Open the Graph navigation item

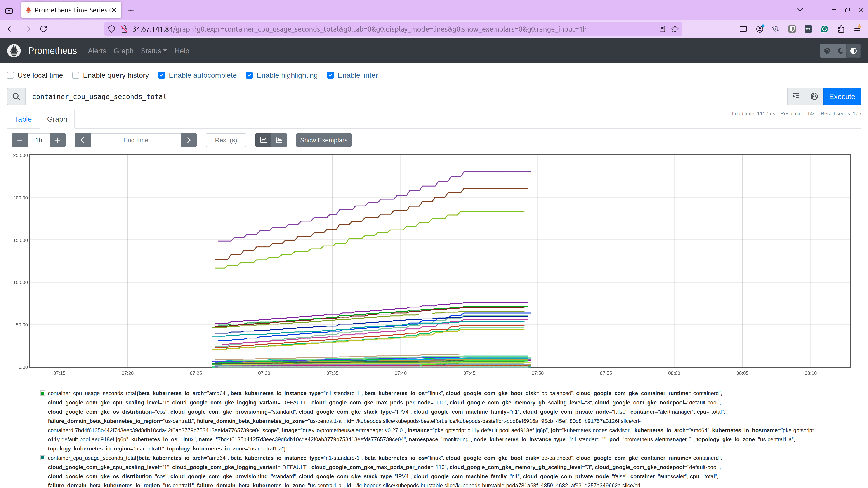coord(123,51)
